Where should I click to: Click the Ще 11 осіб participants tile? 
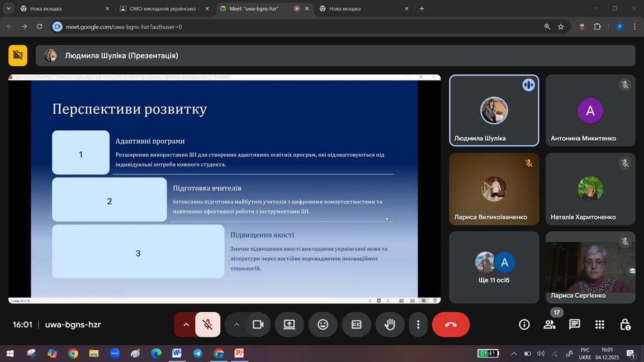coord(494,268)
